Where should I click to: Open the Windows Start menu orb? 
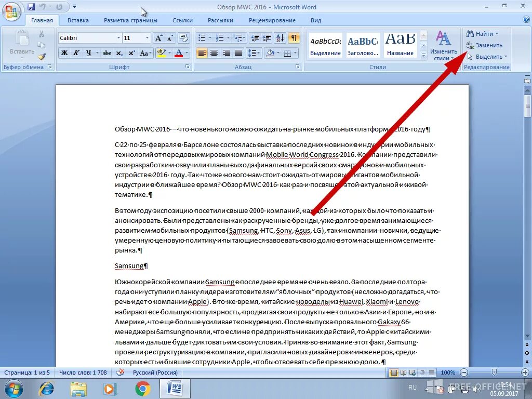click(x=14, y=389)
